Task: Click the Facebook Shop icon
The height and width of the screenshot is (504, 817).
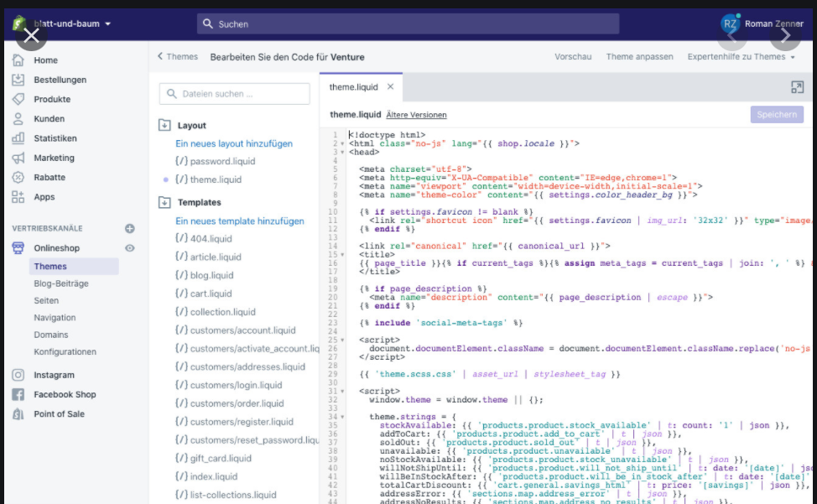Action: point(18,395)
